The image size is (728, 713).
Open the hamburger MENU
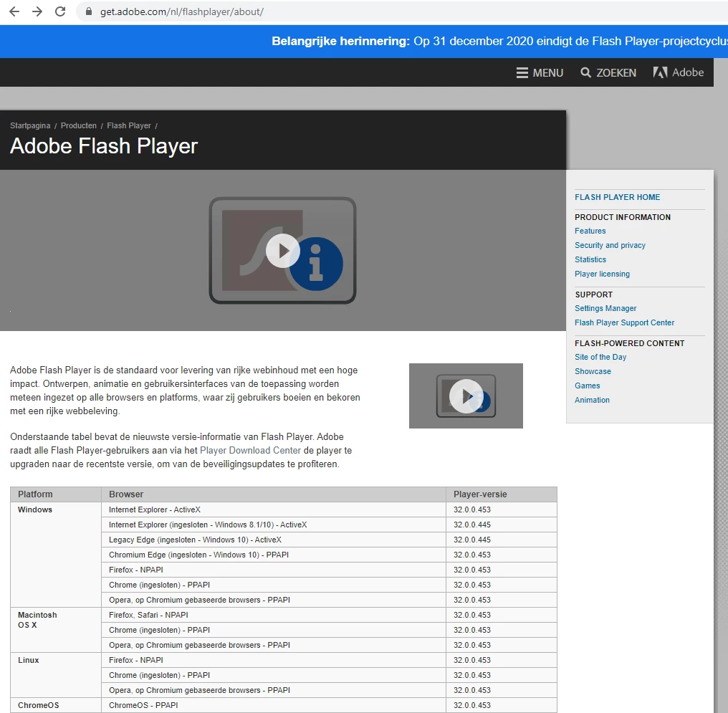tap(540, 73)
